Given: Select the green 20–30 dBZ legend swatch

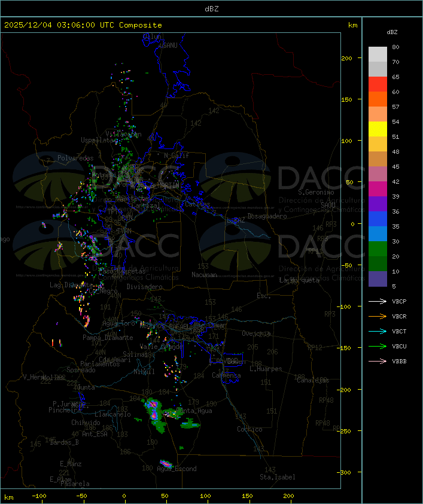Looking at the screenshot, I should pos(378,249).
